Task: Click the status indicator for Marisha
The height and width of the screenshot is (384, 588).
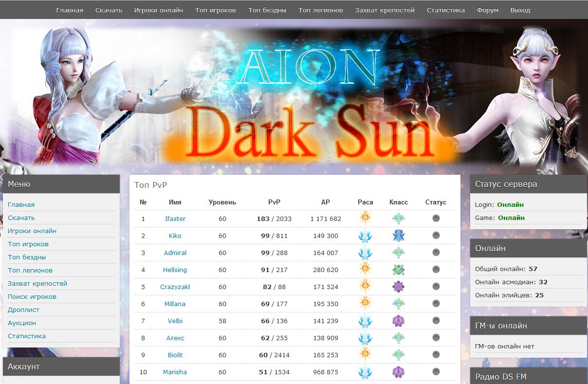Action: 436,372
